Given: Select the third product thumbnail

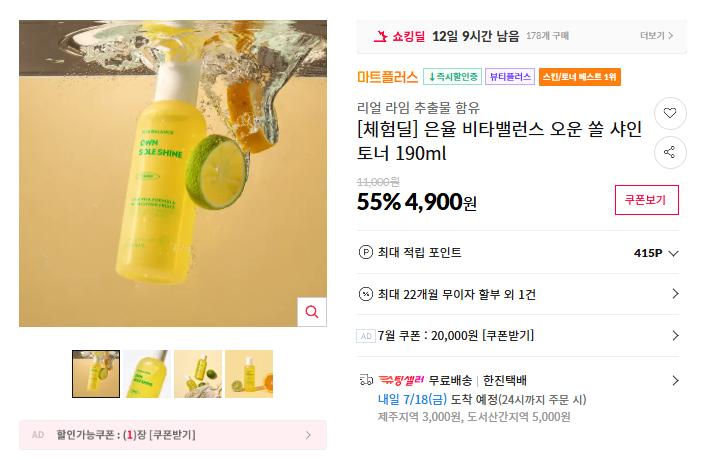Looking at the screenshot, I should point(198,373).
